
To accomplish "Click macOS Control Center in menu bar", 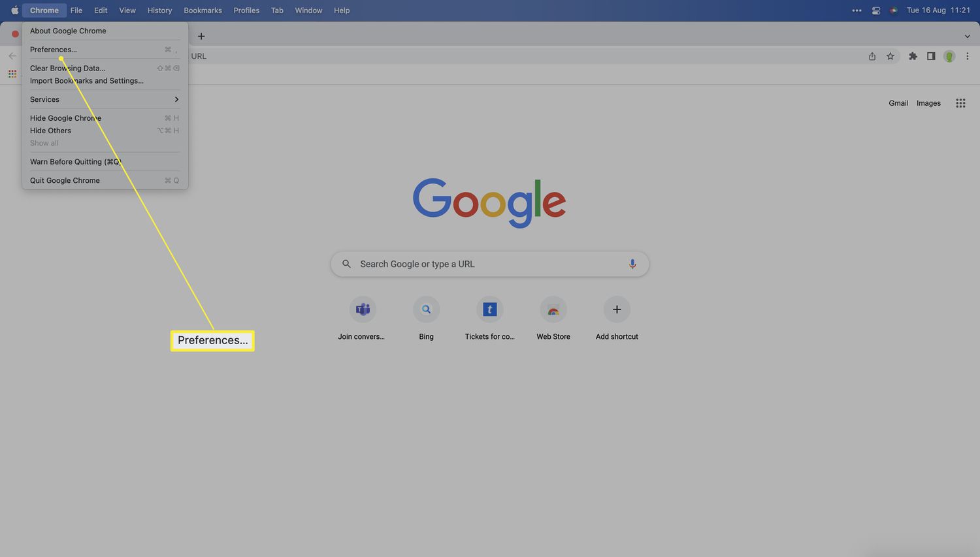I will [875, 10].
